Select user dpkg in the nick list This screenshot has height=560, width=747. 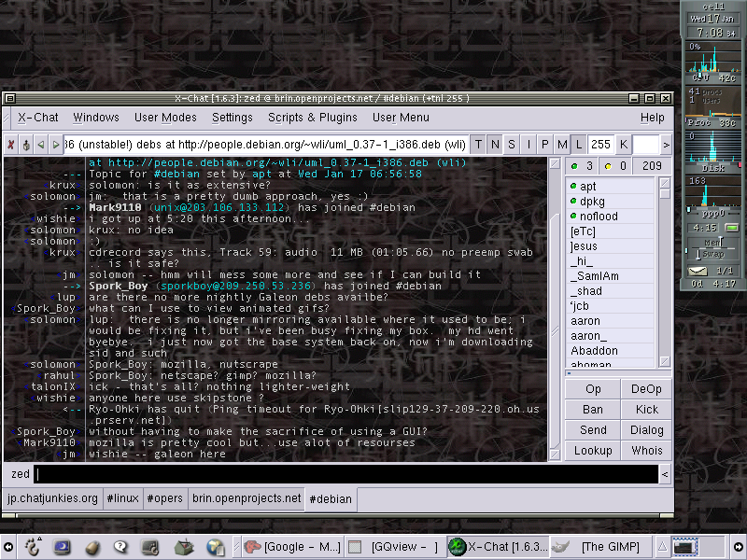click(593, 202)
